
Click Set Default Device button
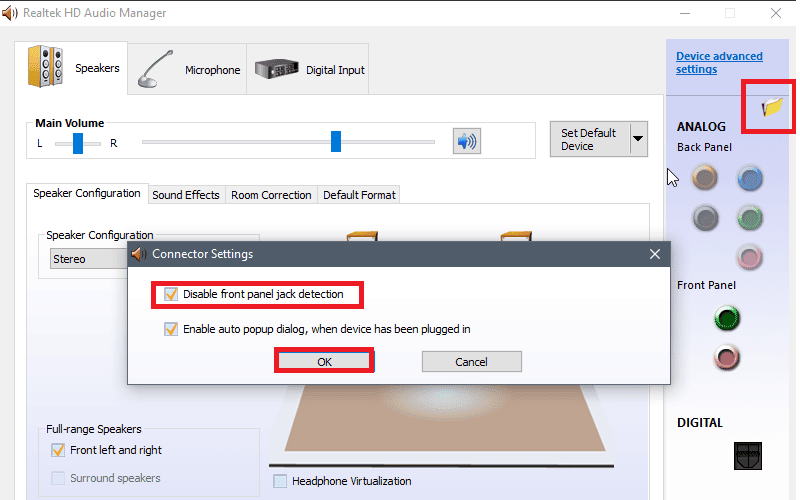pyautogui.click(x=590, y=139)
